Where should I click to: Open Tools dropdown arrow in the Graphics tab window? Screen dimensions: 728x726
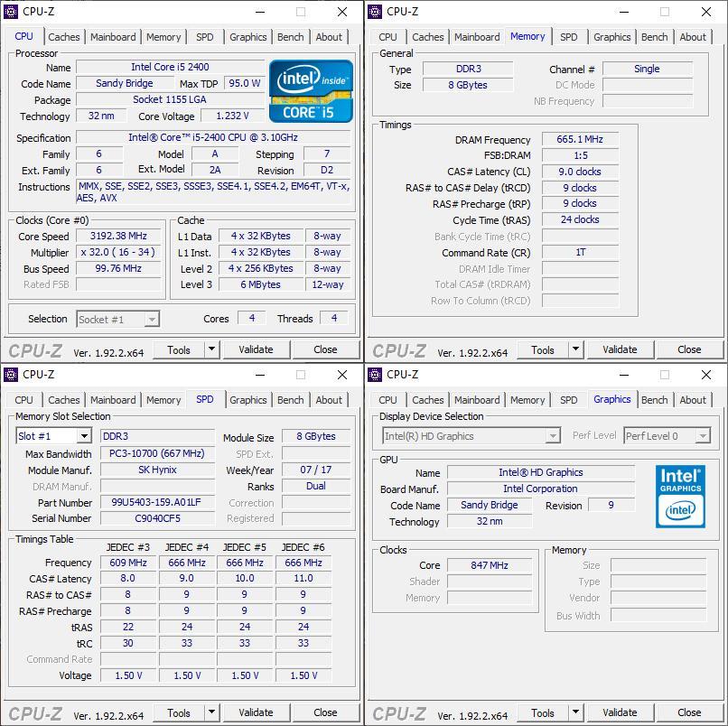pos(575,712)
